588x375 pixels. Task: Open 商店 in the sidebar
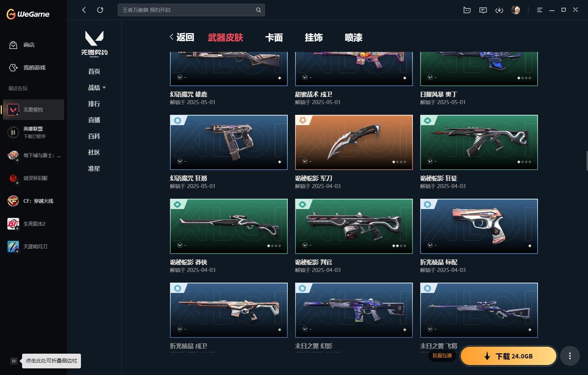click(22, 45)
